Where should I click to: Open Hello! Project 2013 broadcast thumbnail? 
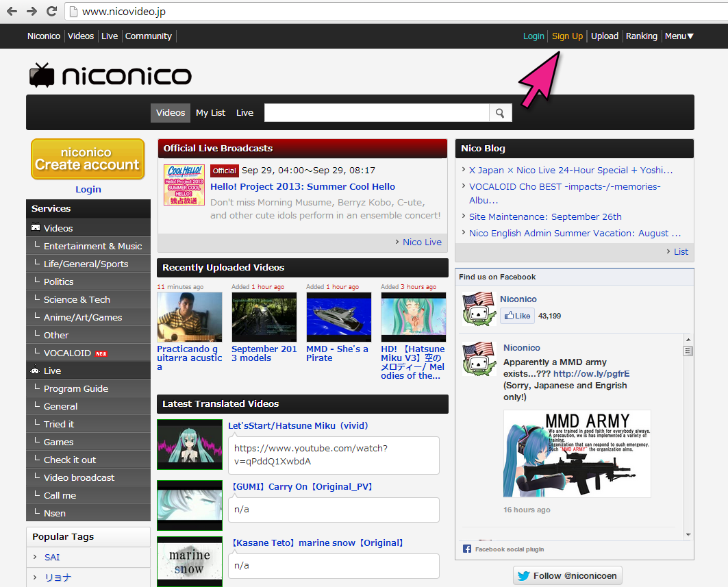[184, 185]
